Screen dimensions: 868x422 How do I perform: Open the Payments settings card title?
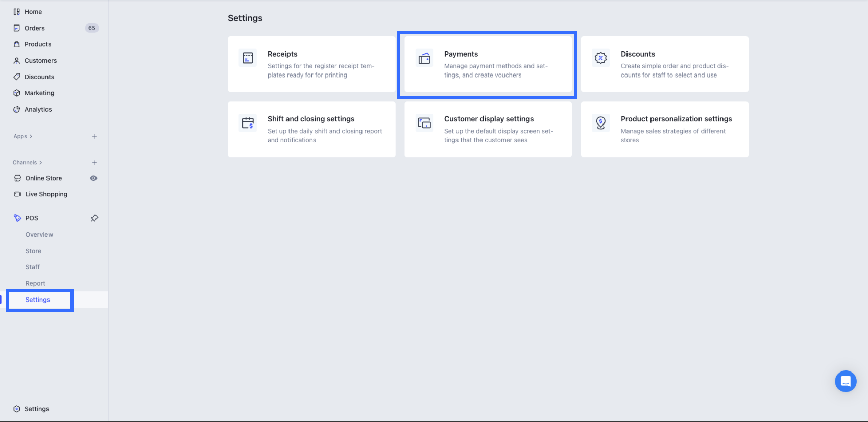pyautogui.click(x=461, y=54)
